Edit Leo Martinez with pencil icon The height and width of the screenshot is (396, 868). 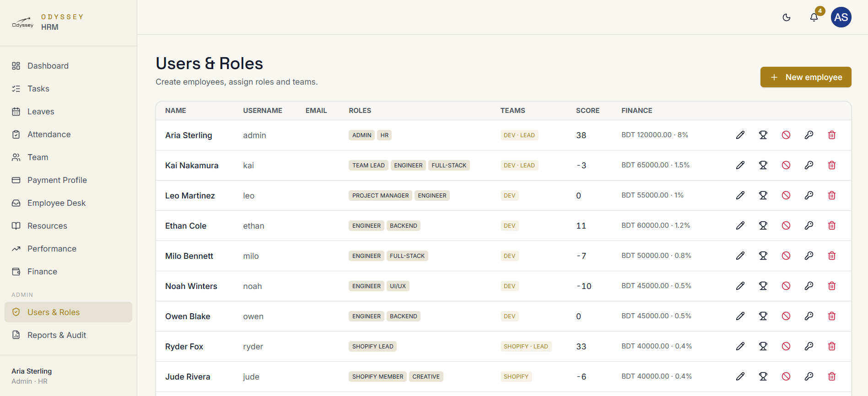coord(740,195)
